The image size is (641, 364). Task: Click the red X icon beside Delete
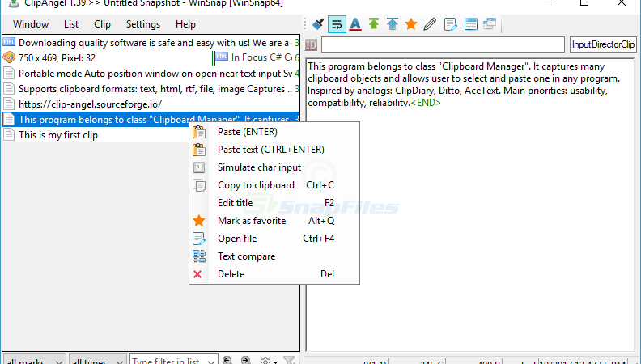click(197, 274)
